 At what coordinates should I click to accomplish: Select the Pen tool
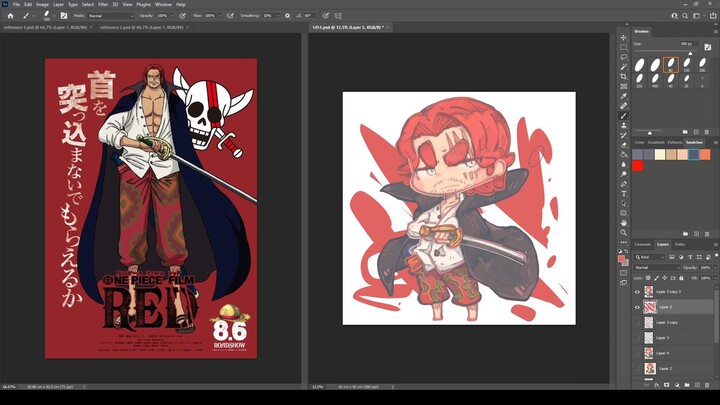tap(624, 184)
